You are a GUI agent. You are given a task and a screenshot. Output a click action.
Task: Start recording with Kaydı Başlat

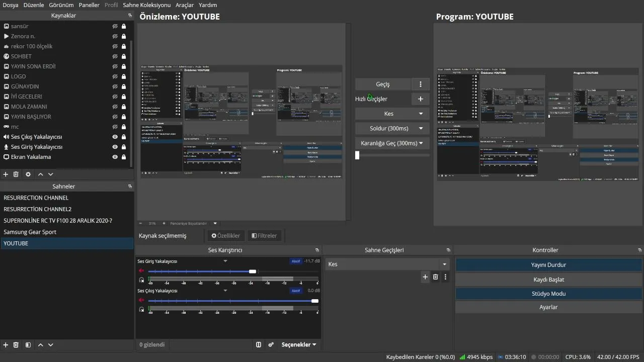pos(548,280)
